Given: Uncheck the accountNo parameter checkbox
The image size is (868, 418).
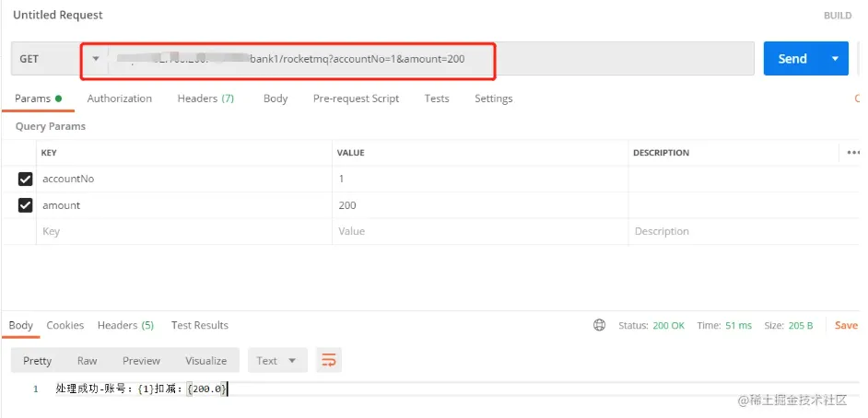Looking at the screenshot, I should pos(26,179).
